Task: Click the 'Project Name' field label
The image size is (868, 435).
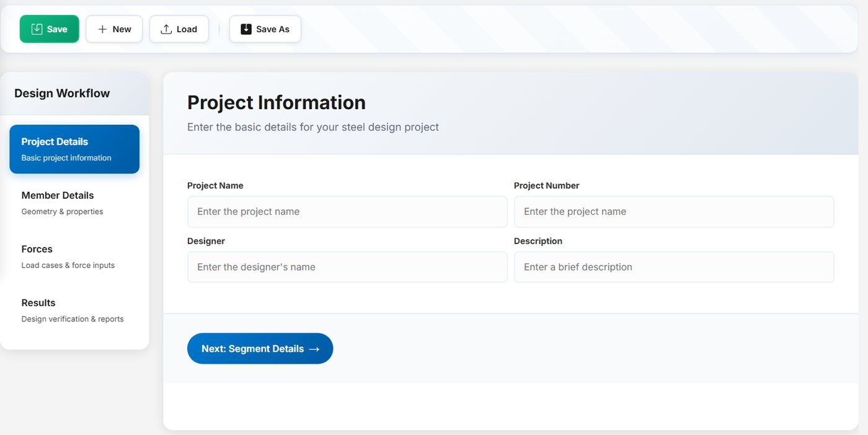Action: pos(215,186)
